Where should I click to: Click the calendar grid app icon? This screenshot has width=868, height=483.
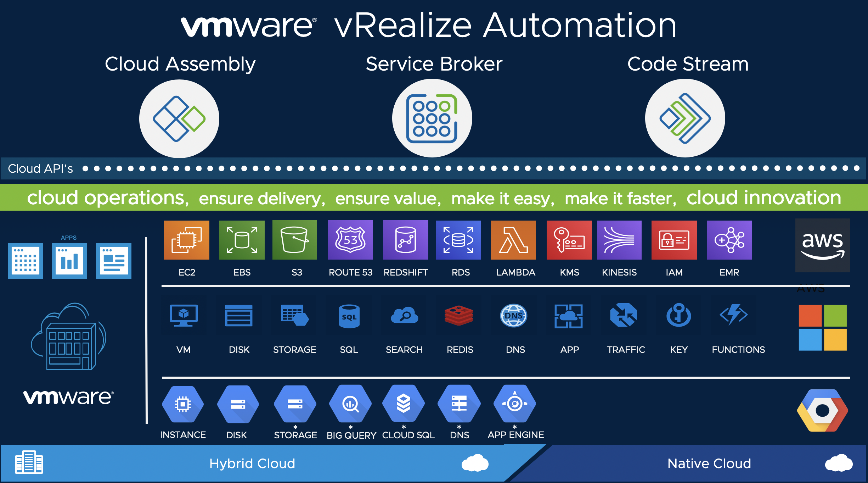click(26, 261)
